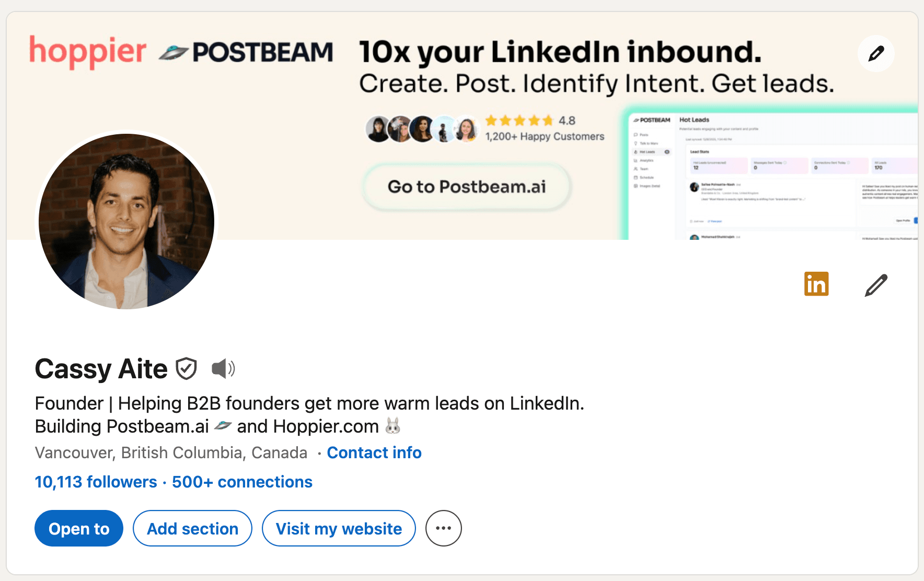
Task: Click the rabbit emoji after Hoppier.com
Action: tap(392, 426)
